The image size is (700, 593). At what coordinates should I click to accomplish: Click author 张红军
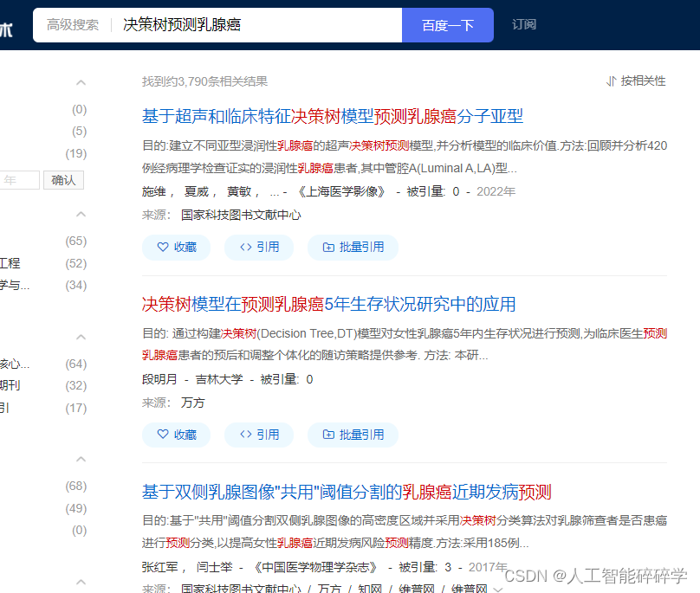[159, 567]
